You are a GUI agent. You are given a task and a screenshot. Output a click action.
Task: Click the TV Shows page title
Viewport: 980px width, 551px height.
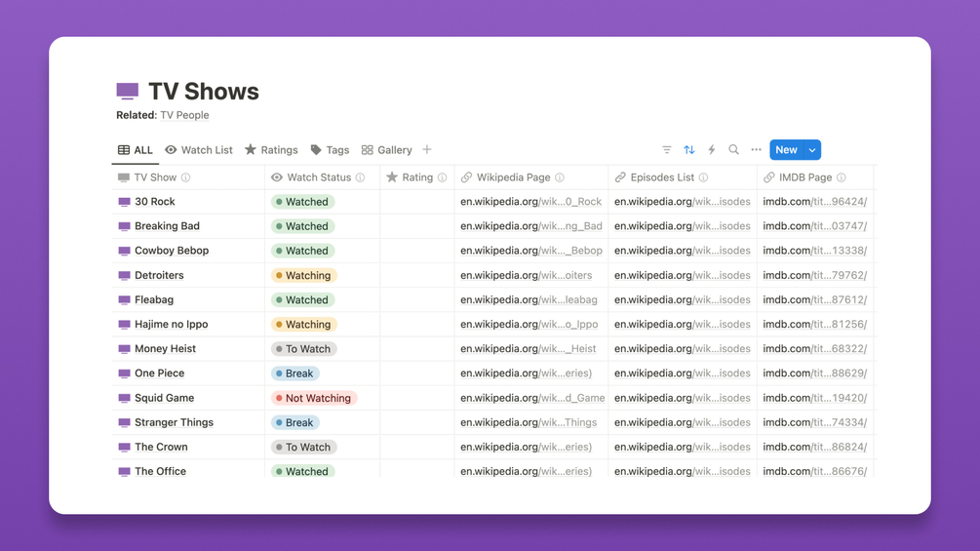(x=203, y=92)
